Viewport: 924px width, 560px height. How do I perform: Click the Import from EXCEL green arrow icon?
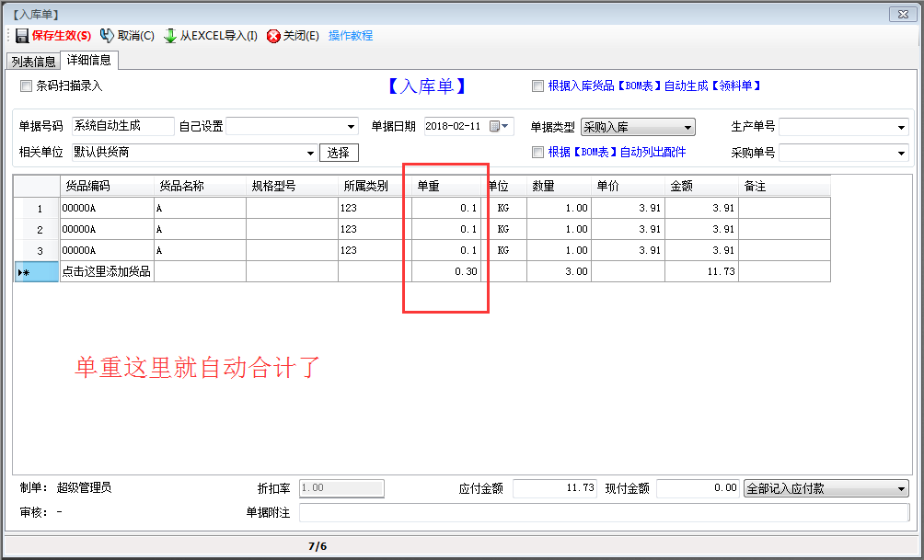[170, 36]
